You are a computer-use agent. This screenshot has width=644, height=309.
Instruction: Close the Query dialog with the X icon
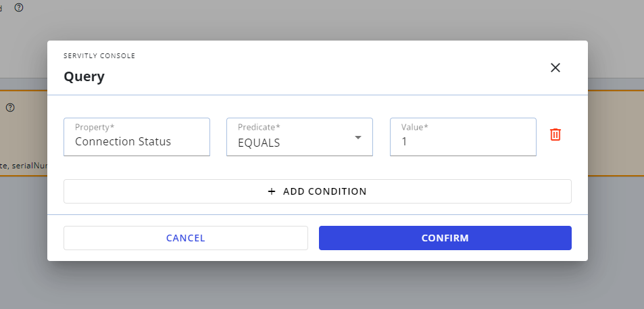555,68
